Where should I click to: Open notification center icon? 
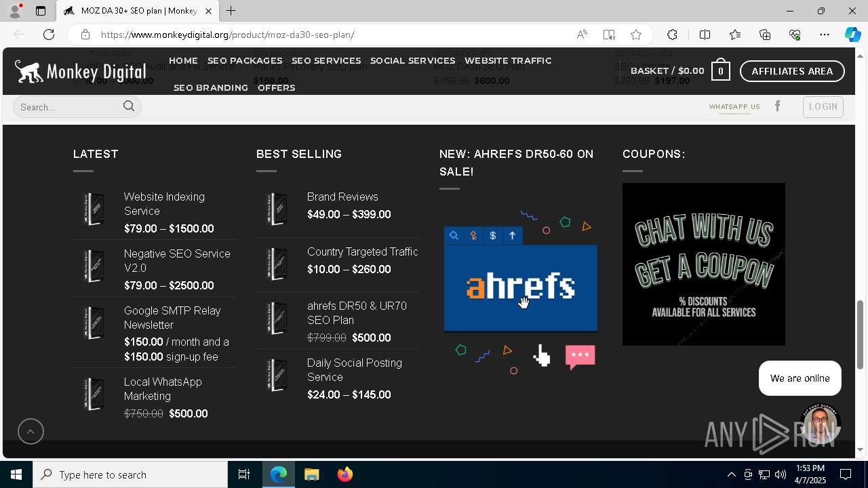point(846,474)
